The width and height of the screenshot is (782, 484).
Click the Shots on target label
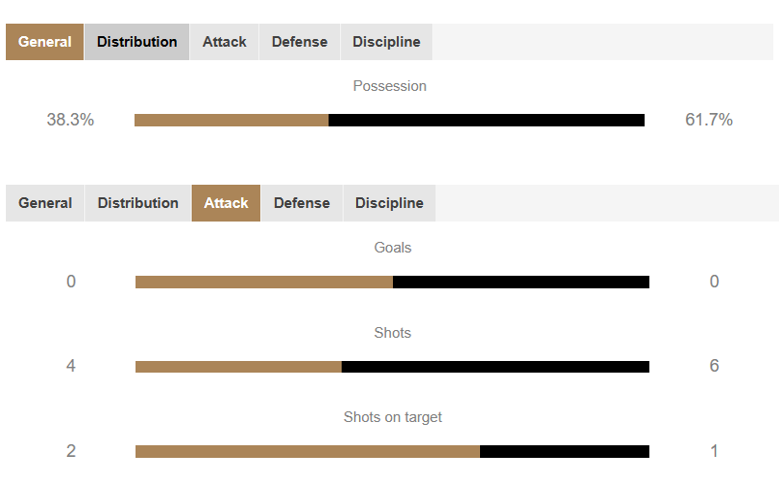point(392,417)
